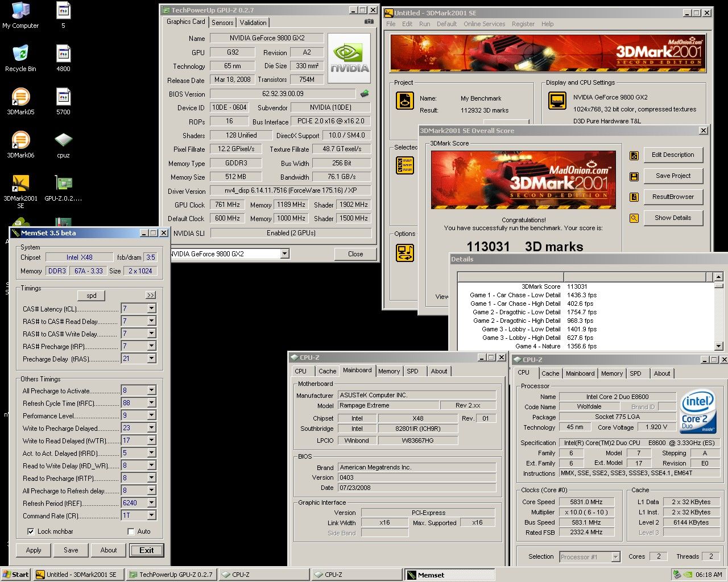The width and height of the screenshot is (728, 582).
Task: Switch to Sensors tab in GPU-Z
Action: (x=222, y=23)
